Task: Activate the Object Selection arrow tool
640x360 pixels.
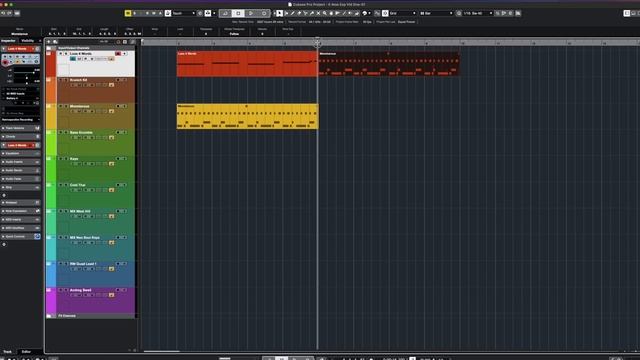Action: 279,13
